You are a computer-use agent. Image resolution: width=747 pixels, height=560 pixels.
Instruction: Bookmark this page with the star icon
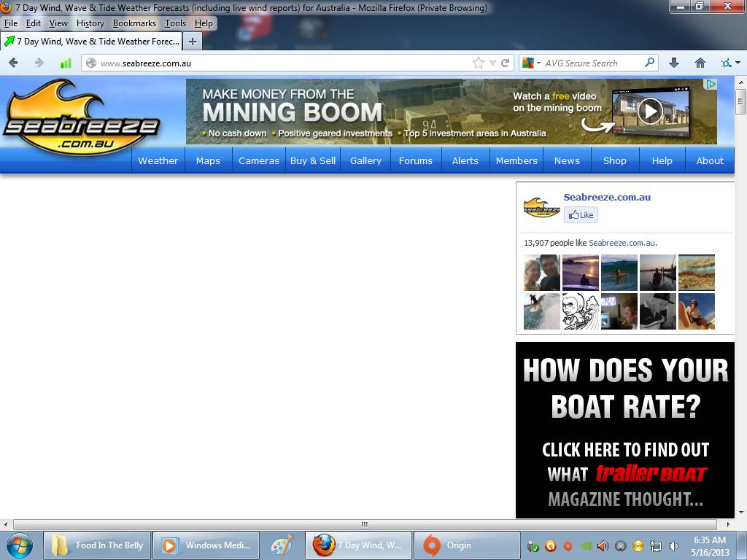tap(478, 63)
